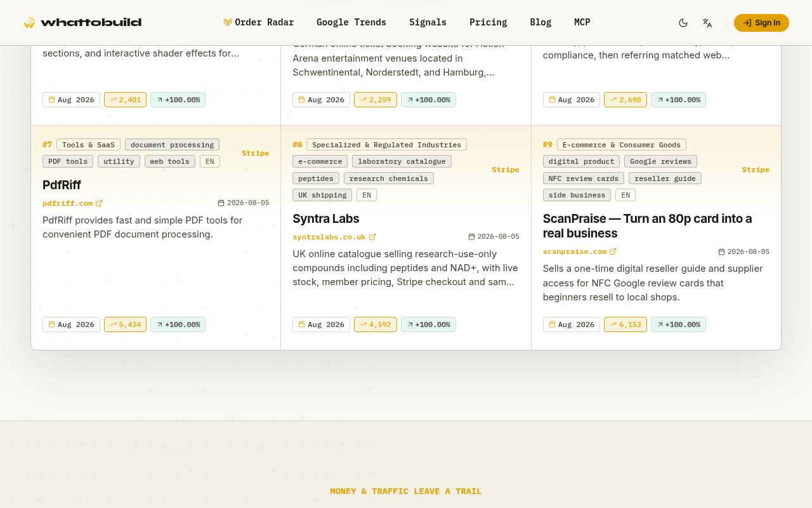Image resolution: width=812 pixels, height=508 pixels.
Task: Click the EN language tag on Syntra Labs
Action: [367, 195]
